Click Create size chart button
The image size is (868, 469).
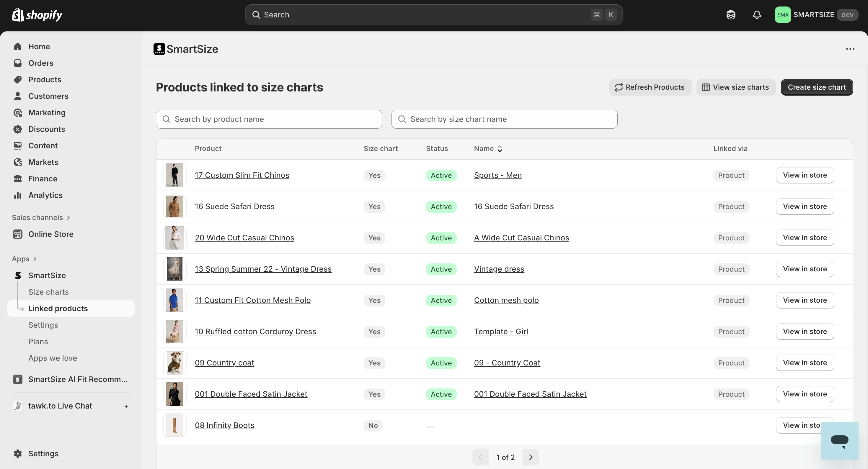[x=816, y=87]
